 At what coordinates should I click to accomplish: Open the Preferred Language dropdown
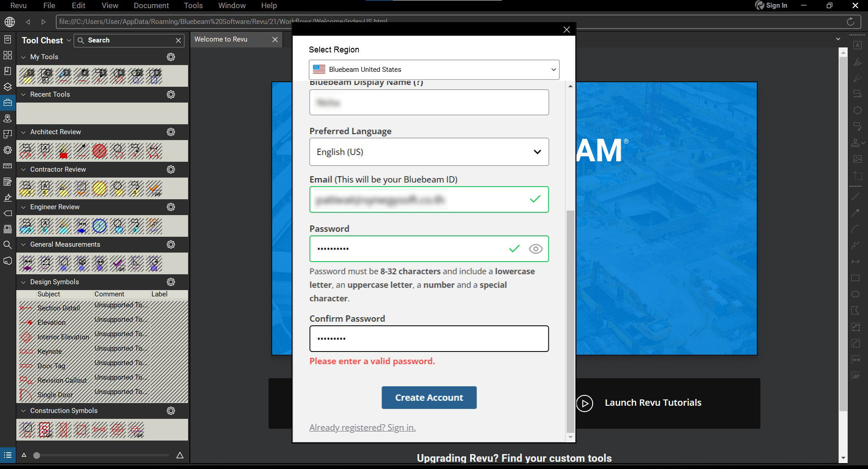click(x=429, y=152)
